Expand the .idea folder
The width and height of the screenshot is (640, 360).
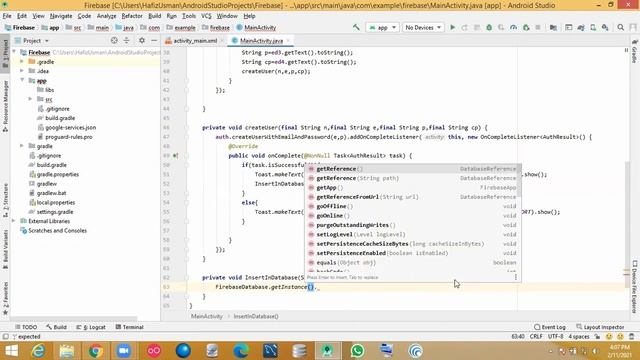point(22,71)
